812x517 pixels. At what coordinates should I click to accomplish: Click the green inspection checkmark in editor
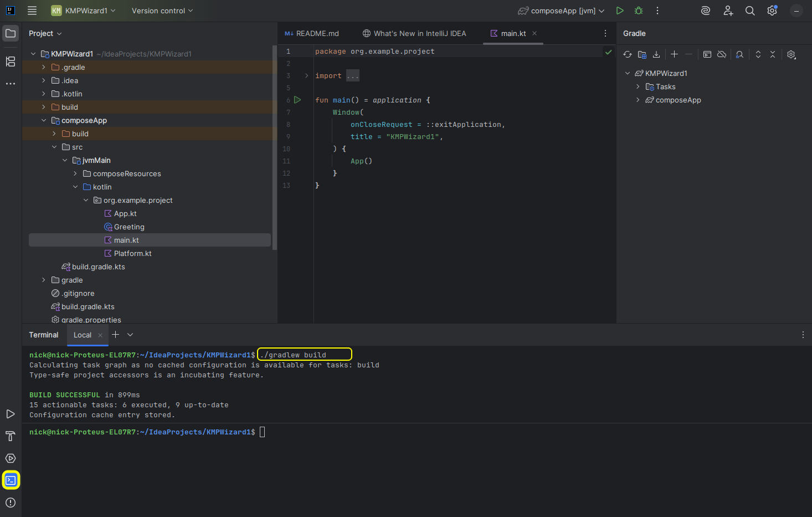click(608, 52)
